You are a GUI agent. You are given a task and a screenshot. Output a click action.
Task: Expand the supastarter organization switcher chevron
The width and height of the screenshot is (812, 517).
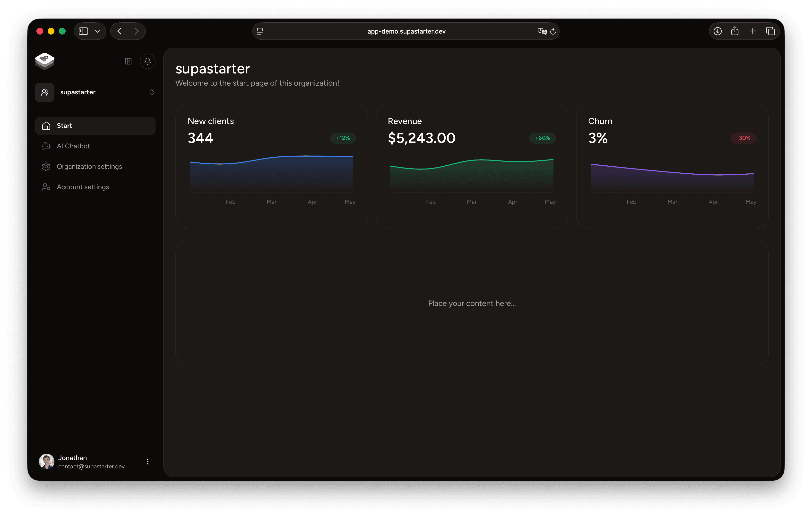(151, 92)
